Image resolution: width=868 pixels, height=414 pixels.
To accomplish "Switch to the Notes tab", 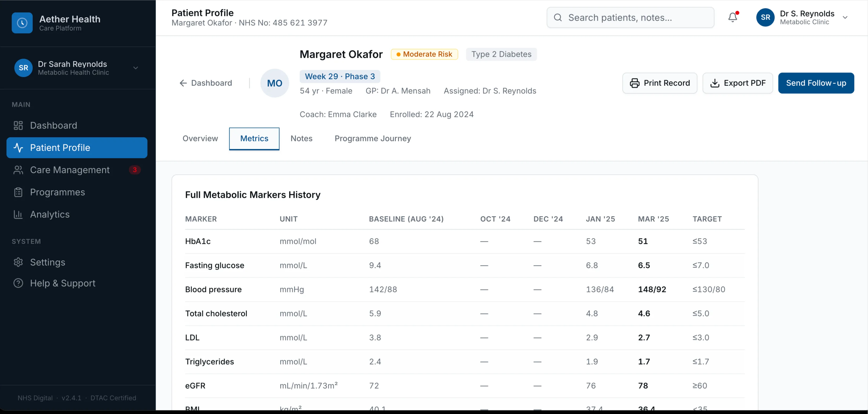I will pyautogui.click(x=301, y=139).
